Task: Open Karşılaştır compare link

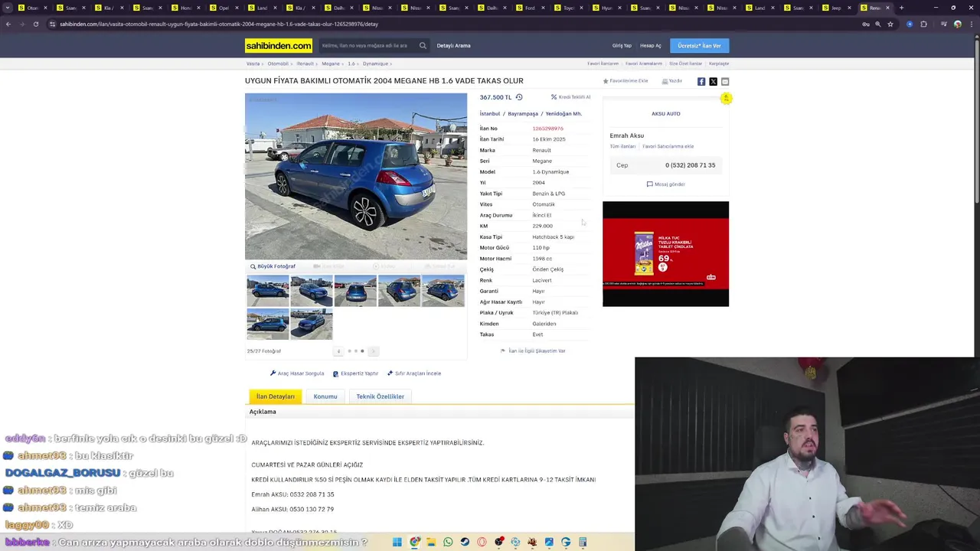Action: [719, 64]
